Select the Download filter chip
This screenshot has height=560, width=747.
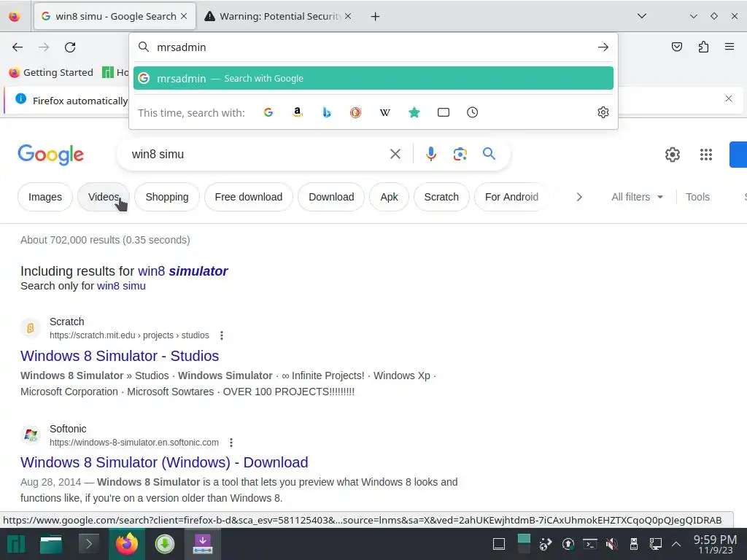(331, 197)
